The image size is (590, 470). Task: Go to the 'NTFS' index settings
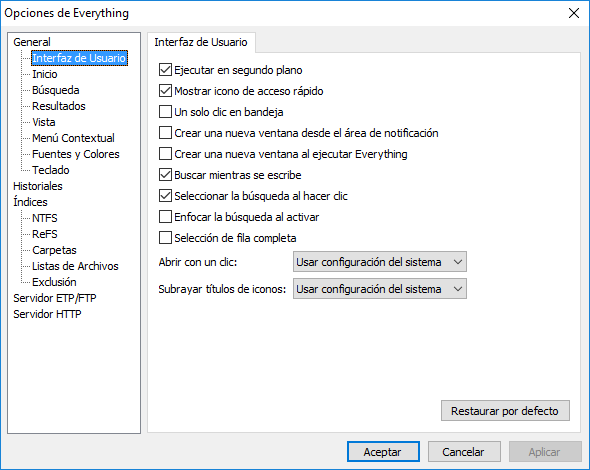coord(45,218)
